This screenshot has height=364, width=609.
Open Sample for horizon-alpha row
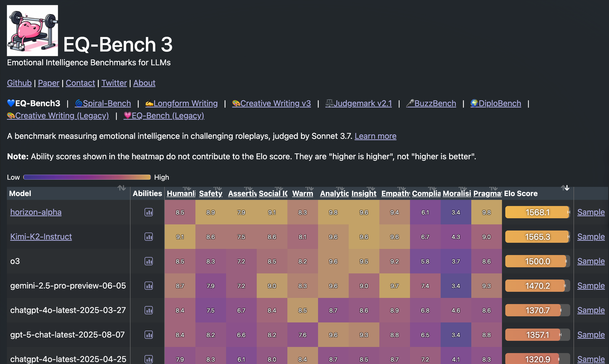591,212
